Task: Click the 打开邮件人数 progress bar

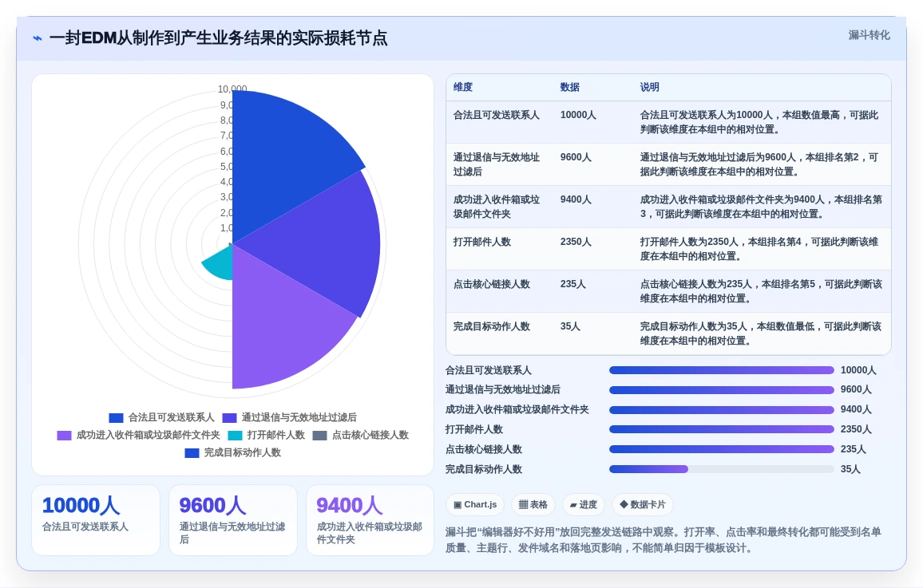Action: [x=722, y=430]
